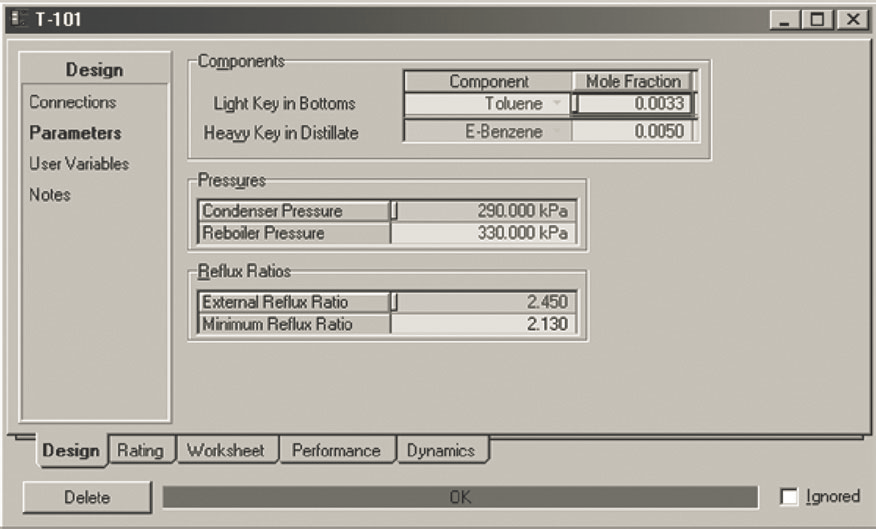Image resolution: width=876 pixels, height=529 pixels.
Task: Click the T-101 window title icon
Action: click(15, 20)
